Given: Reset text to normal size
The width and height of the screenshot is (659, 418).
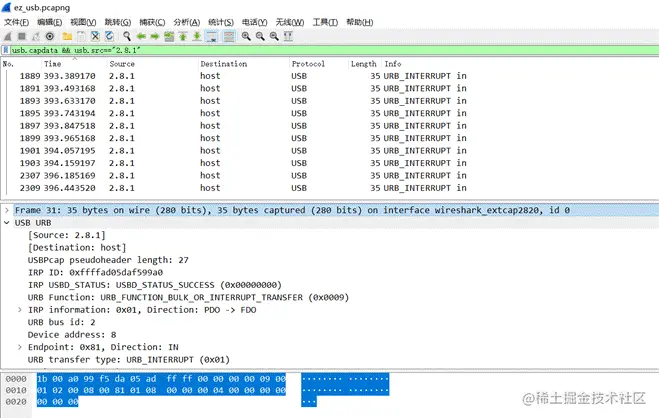Looking at the screenshot, I should coord(274,37).
